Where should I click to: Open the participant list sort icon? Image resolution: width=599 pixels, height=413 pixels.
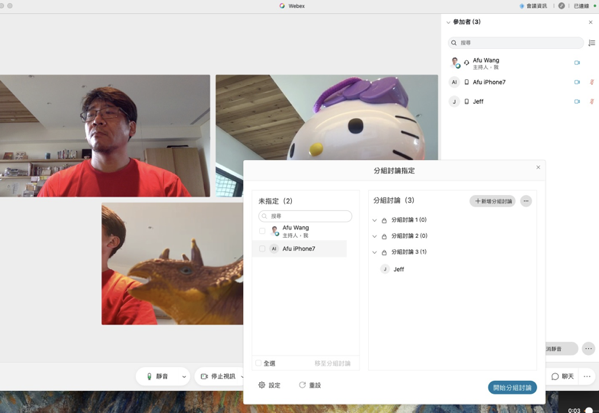point(591,43)
